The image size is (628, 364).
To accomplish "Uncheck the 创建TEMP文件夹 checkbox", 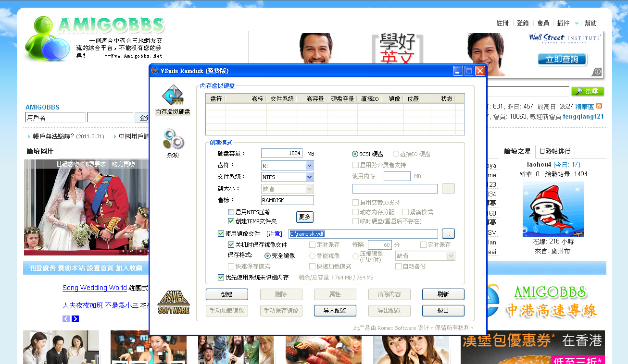I will tap(231, 221).
